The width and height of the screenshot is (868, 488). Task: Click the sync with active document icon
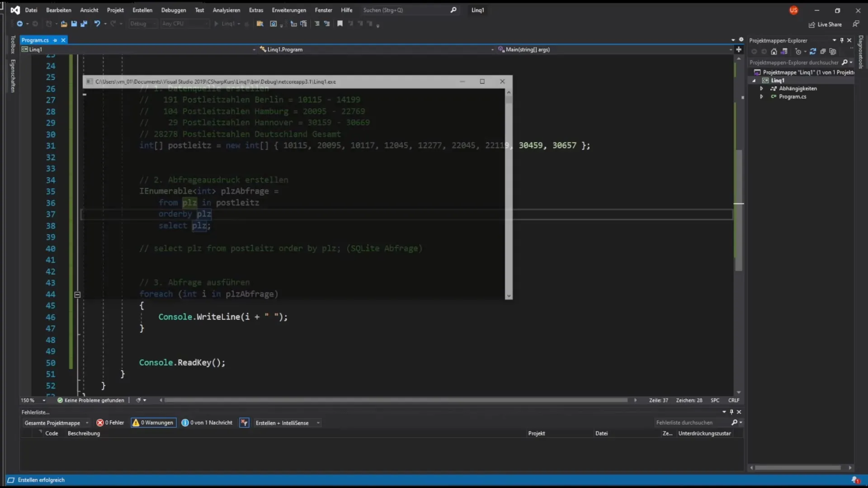[x=813, y=52]
